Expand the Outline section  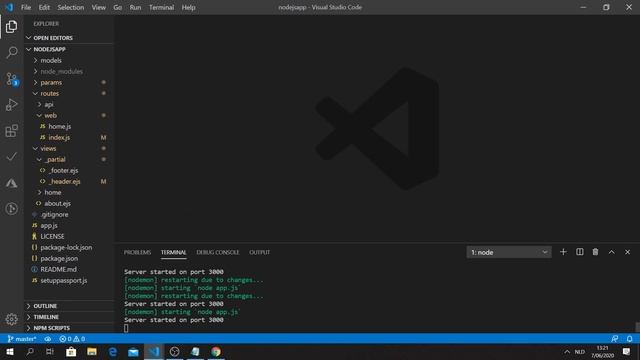point(69,306)
